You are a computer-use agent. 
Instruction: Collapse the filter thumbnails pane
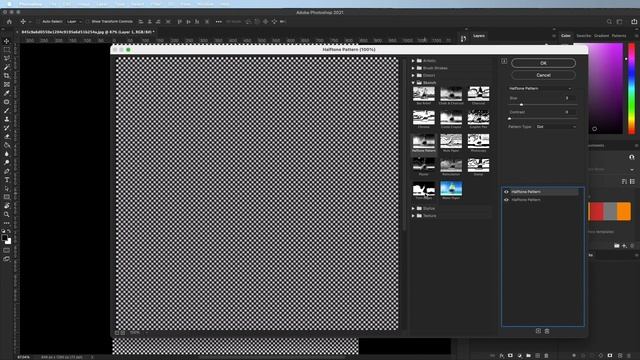point(504,61)
